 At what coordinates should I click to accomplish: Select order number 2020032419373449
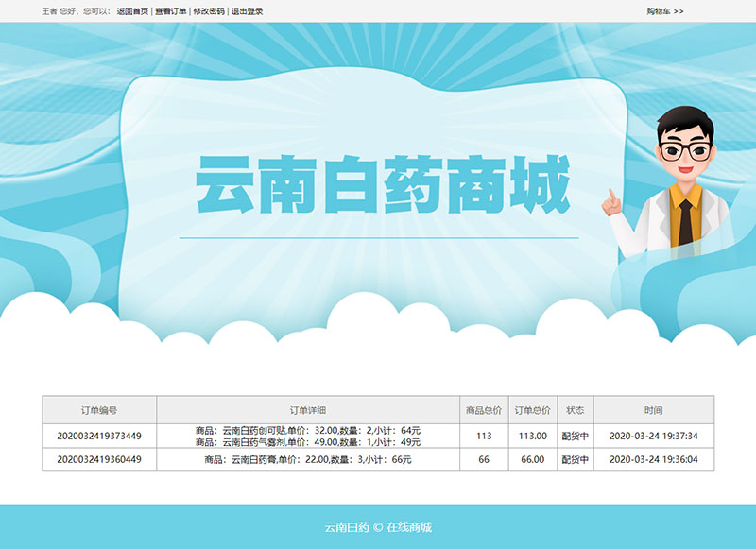[99, 436]
